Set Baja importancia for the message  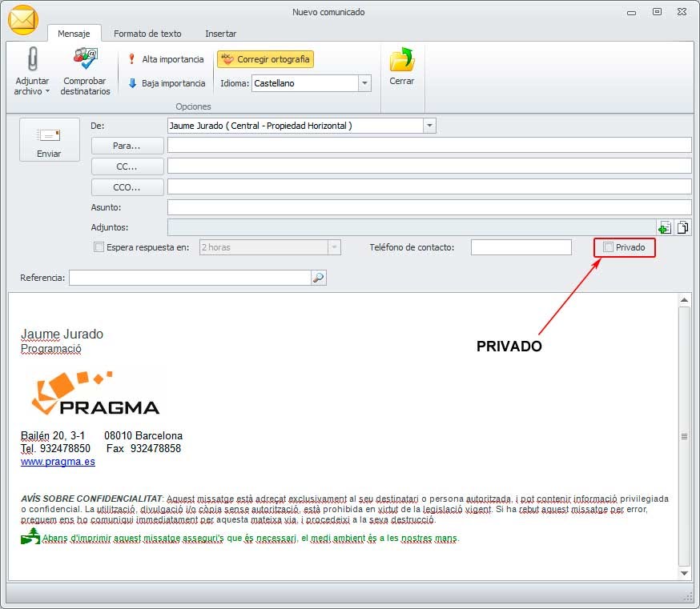tap(167, 83)
